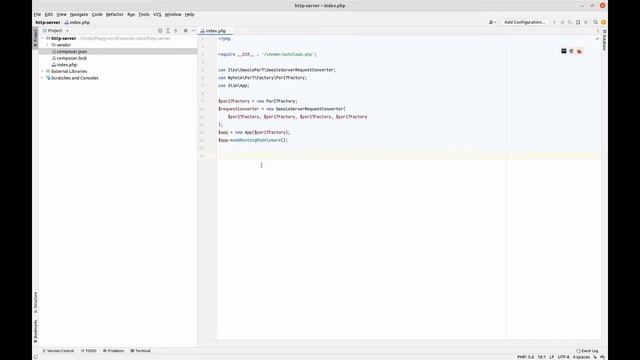Click the Expand All icon in Project panel
This screenshot has height=360, width=640.
168,31
